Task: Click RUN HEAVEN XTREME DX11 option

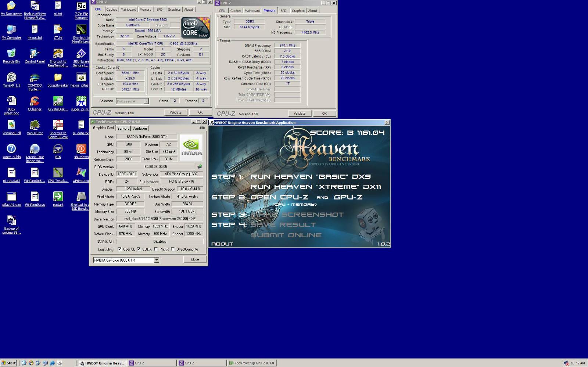Action: (316, 187)
